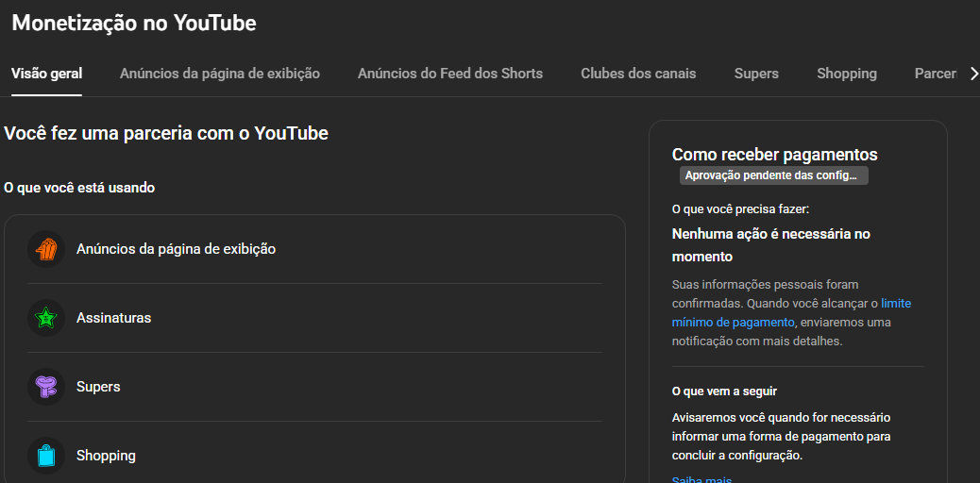The width and height of the screenshot is (980, 483).
Task: Click the Você fez uma parceria heading
Action: (165, 133)
